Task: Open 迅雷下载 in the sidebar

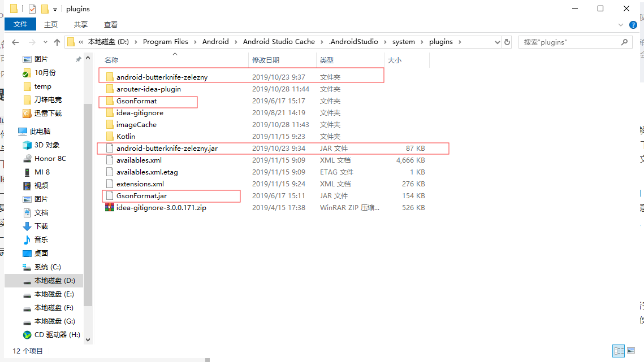Action: [47, 114]
